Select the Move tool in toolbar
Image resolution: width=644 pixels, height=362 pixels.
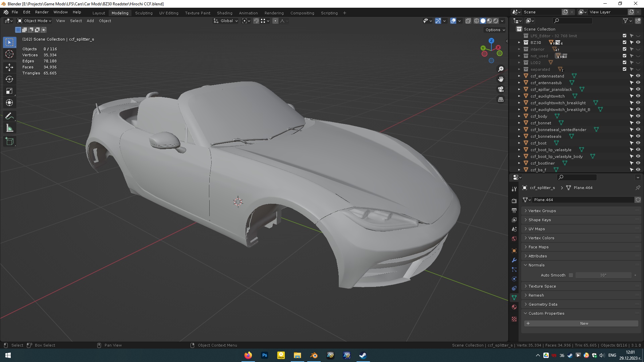pos(9,67)
